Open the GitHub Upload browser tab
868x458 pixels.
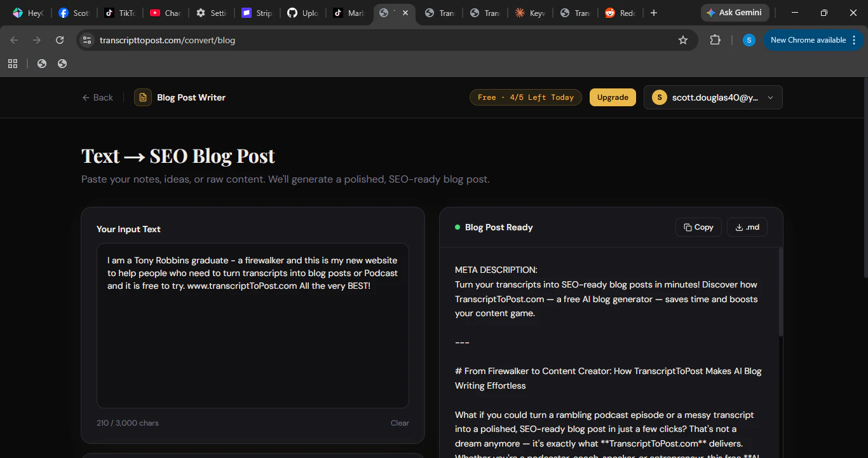[x=302, y=13]
